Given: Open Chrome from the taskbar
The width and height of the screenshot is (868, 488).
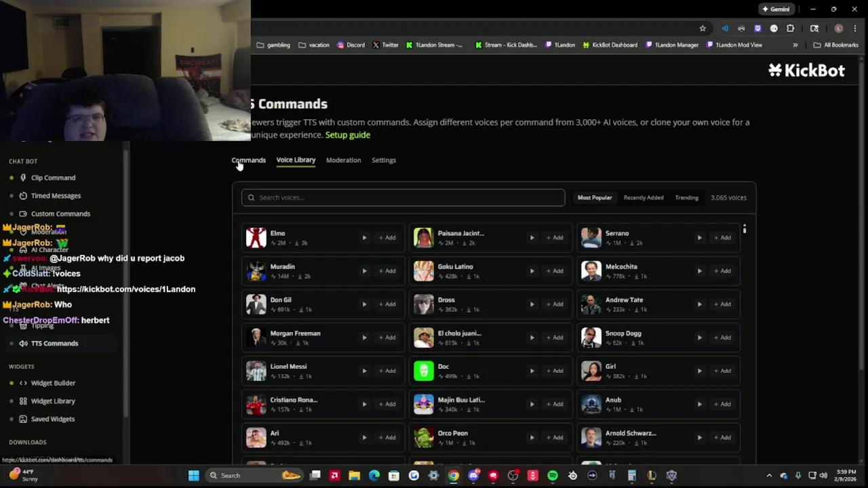Looking at the screenshot, I should click(454, 476).
